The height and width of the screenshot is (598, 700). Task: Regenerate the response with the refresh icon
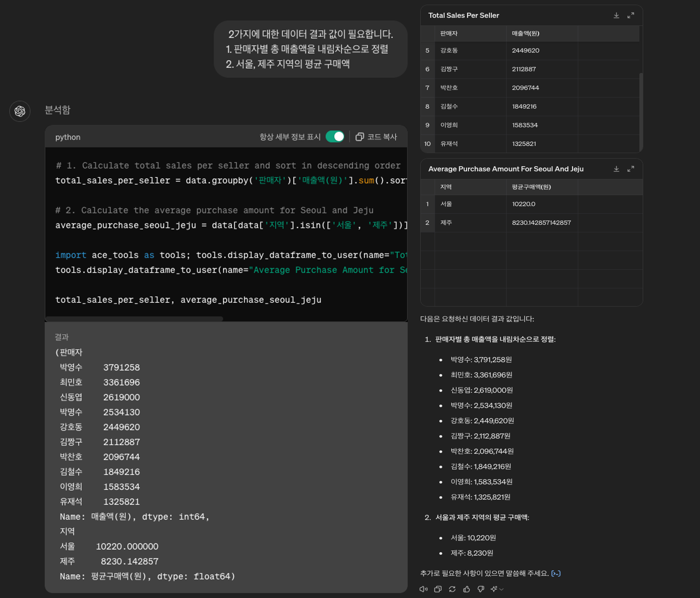(x=453, y=589)
